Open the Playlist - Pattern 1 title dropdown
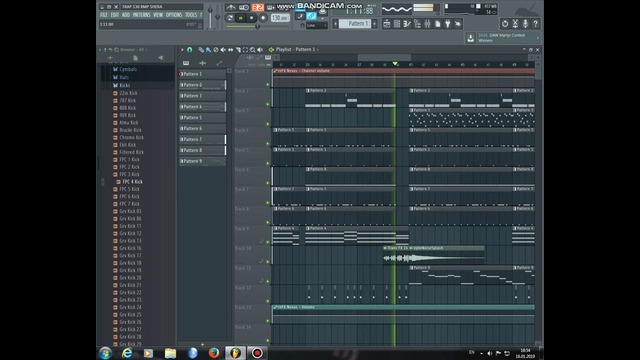Image resolution: width=640 pixels, height=360 pixels. 298,49
